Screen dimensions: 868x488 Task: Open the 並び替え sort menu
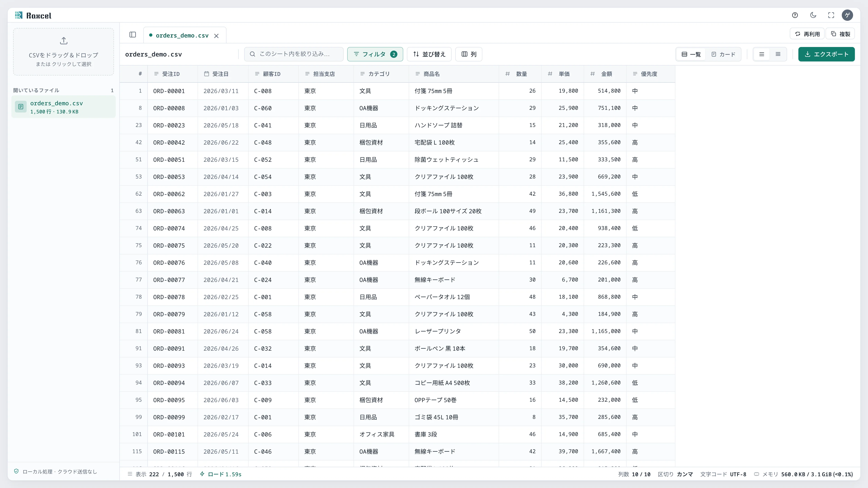point(429,54)
